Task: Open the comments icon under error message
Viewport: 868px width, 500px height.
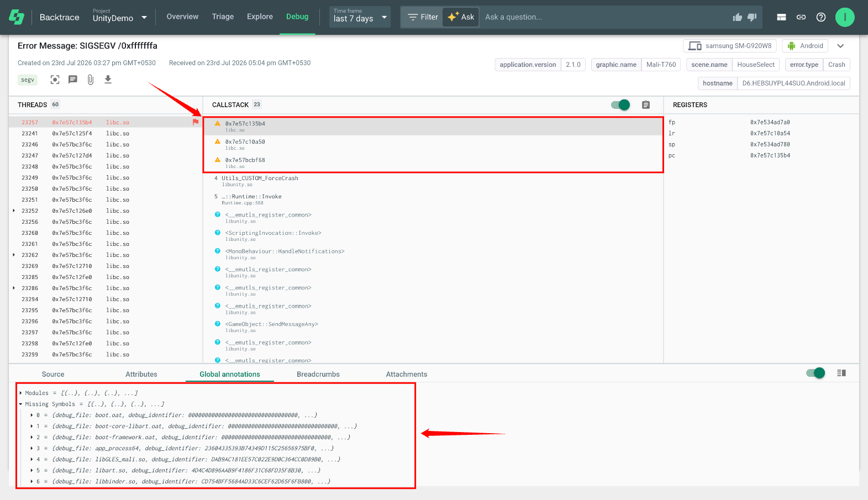Action: click(x=72, y=80)
